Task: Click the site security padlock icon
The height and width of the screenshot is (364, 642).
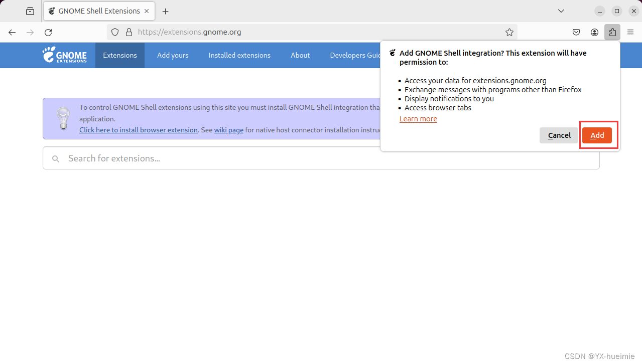Action: click(129, 32)
